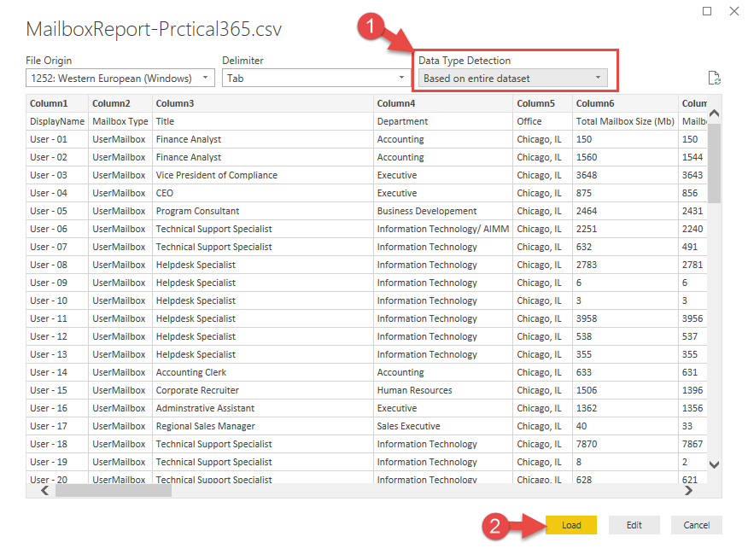The height and width of the screenshot is (560, 748).
Task: Open the Data Type Detection dropdown
Action: (598, 77)
